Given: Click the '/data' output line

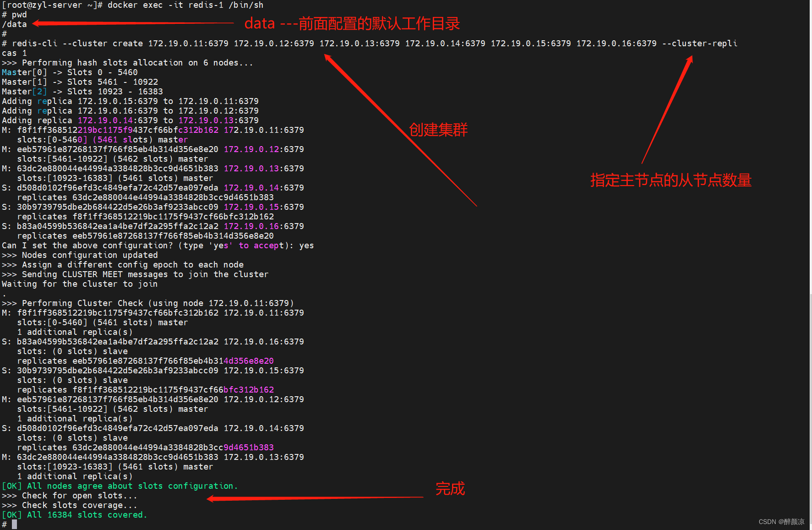Looking at the screenshot, I should [x=14, y=24].
